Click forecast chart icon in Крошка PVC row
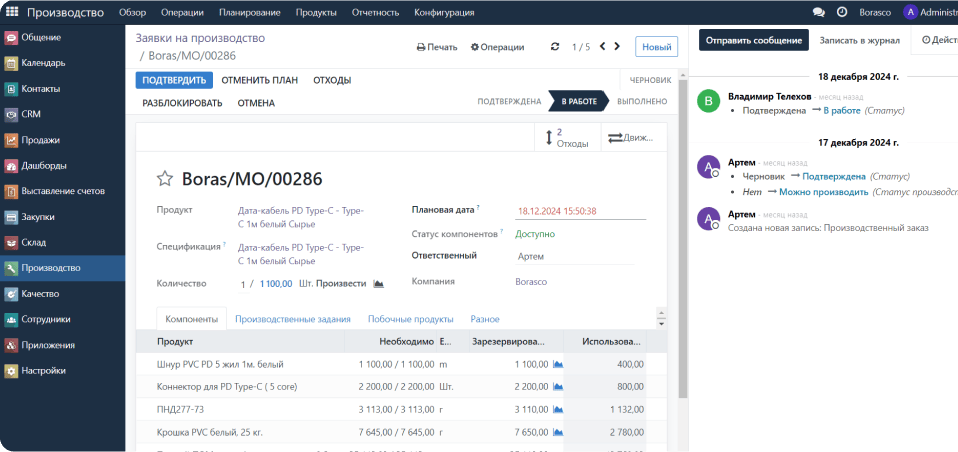Image resolution: width=958 pixels, height=452 pixels. [557, 432]
